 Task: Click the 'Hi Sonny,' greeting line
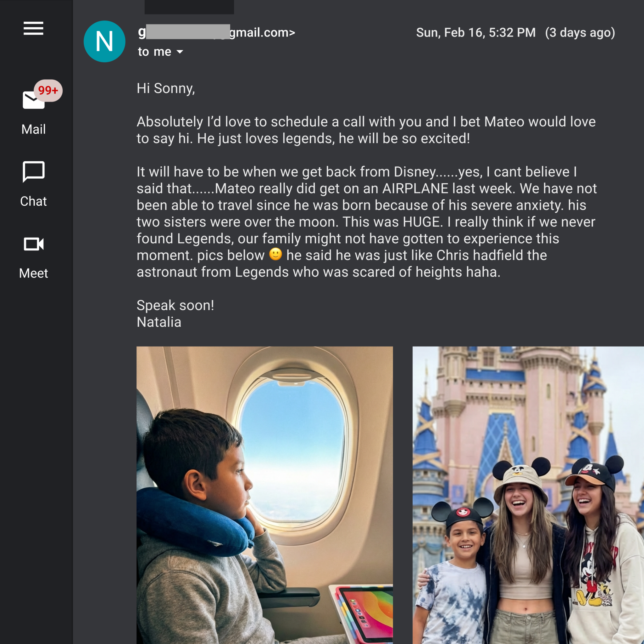click(166, 88)
